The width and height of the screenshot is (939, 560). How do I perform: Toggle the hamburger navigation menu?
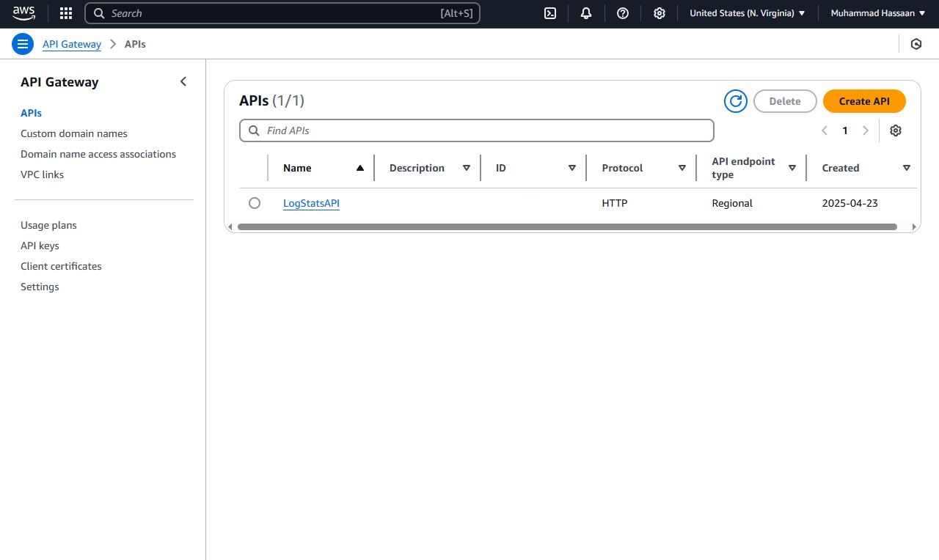pyautogui.click(x=23, y=44)
